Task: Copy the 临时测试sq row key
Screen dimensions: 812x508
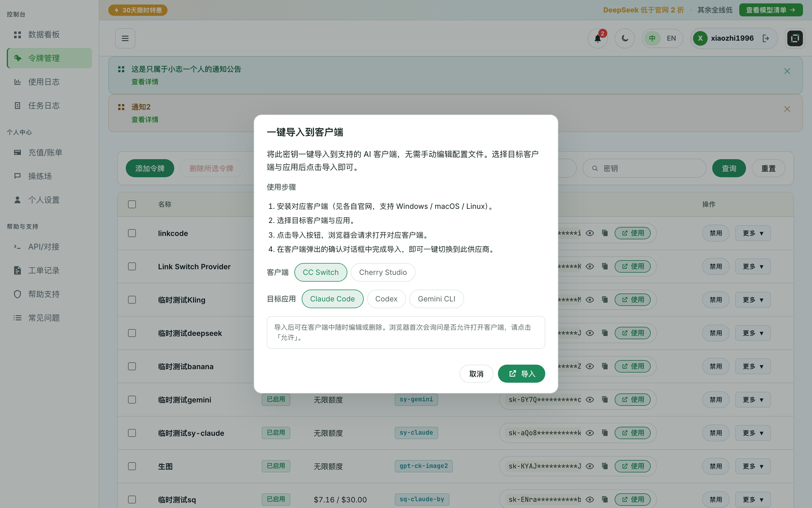Action: (x=605, y=499)
